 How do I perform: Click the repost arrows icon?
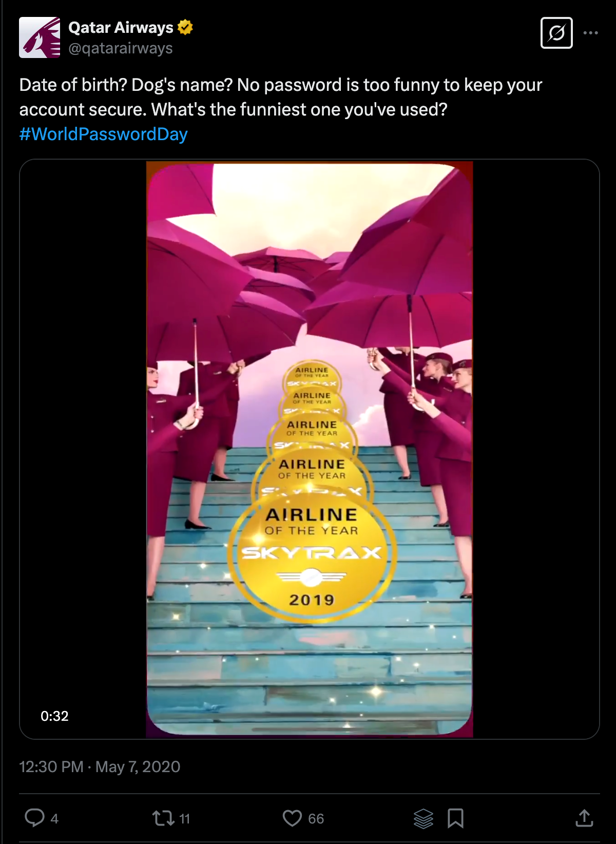coord(163,818)
